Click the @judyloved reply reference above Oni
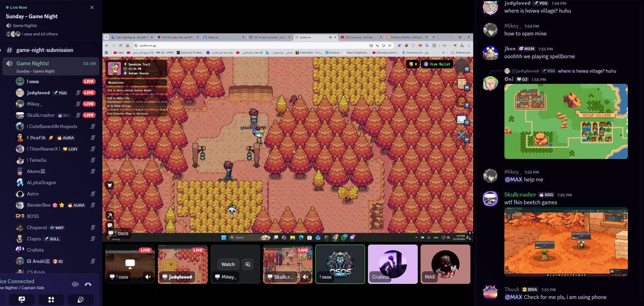The width and height of the screenshot is (644, 306). tap(525, 71)
